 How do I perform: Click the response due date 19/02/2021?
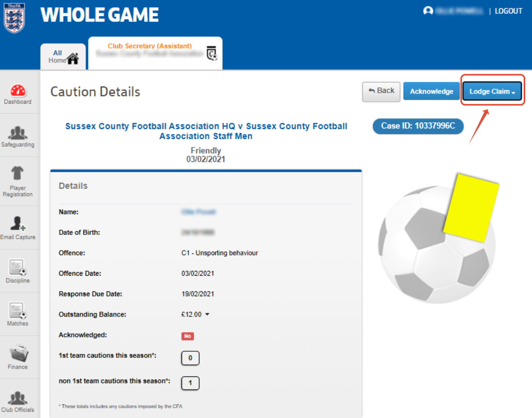point(198,294)
